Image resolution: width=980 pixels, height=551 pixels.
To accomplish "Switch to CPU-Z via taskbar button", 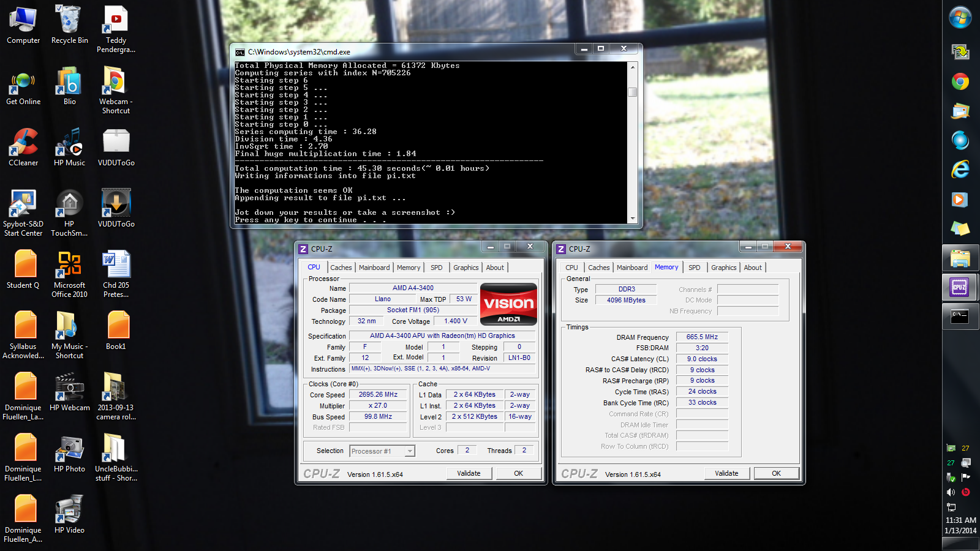I will tap(960, 288).
